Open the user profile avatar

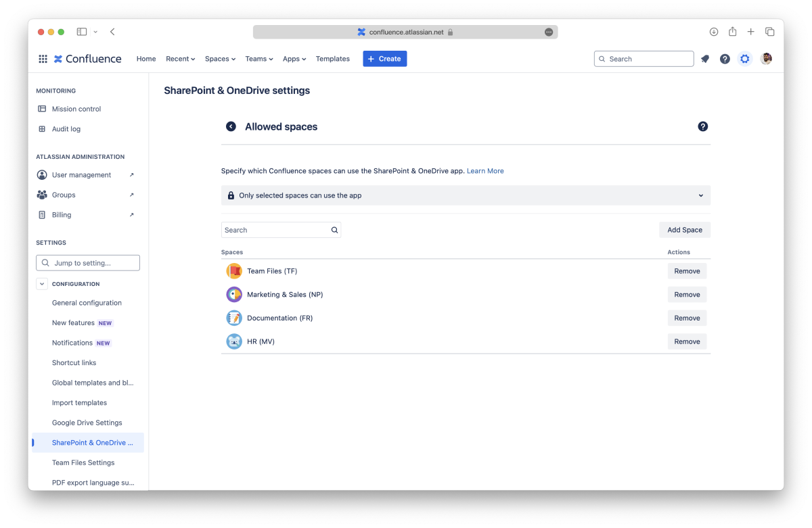[x=766, y=59]
